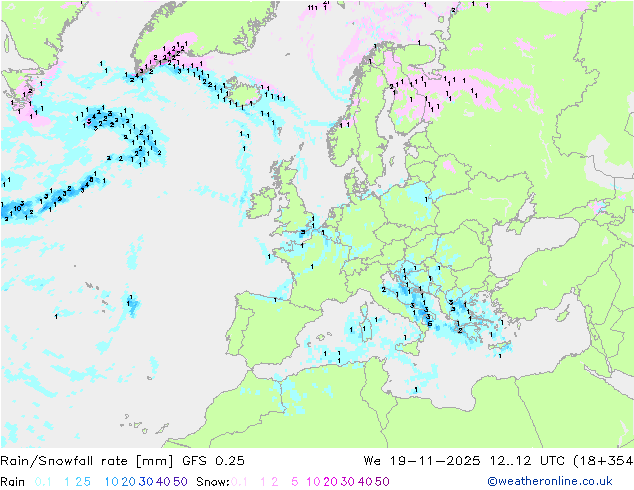
Task: Select the 40 value in Snow legend
Action: 365,482
